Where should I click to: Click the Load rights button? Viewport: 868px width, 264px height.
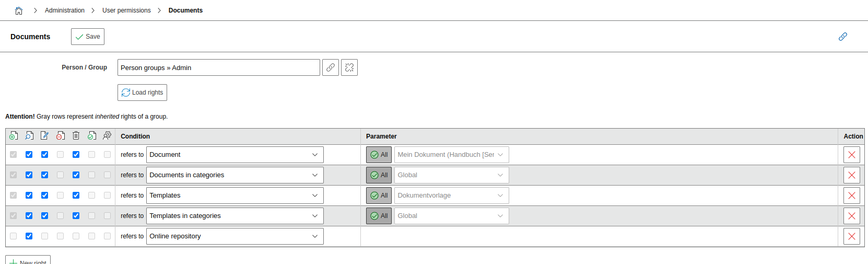(x=142, y=93)
